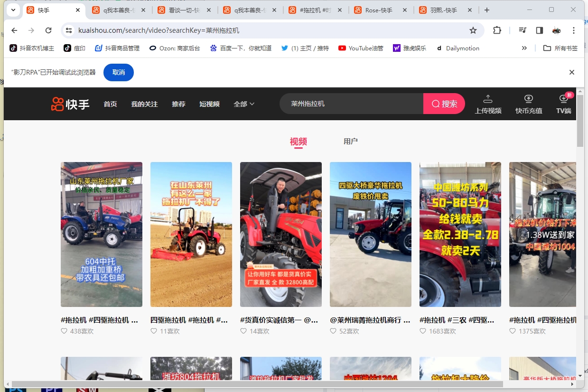Open 抖音商品管理 bookmark
The width and height of the screenshot is (588, 392).
(x=117, y=48)
